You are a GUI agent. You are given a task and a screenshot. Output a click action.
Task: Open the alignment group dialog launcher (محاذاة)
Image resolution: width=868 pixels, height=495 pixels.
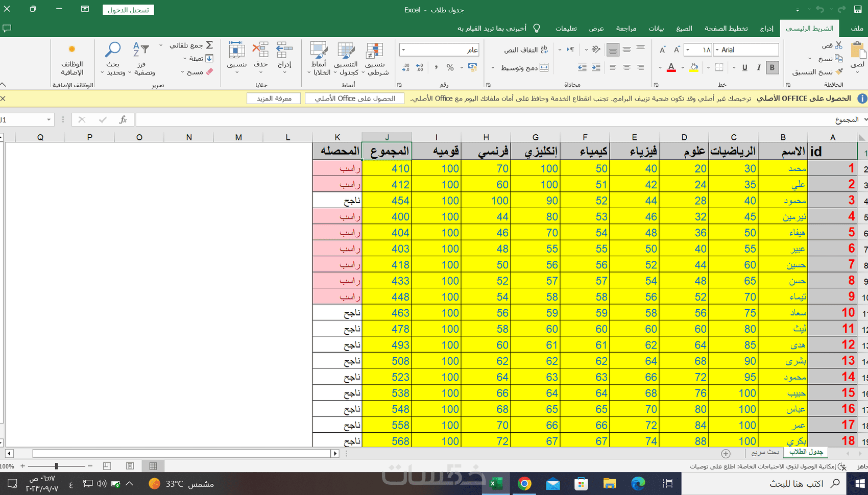click(488, 85)
